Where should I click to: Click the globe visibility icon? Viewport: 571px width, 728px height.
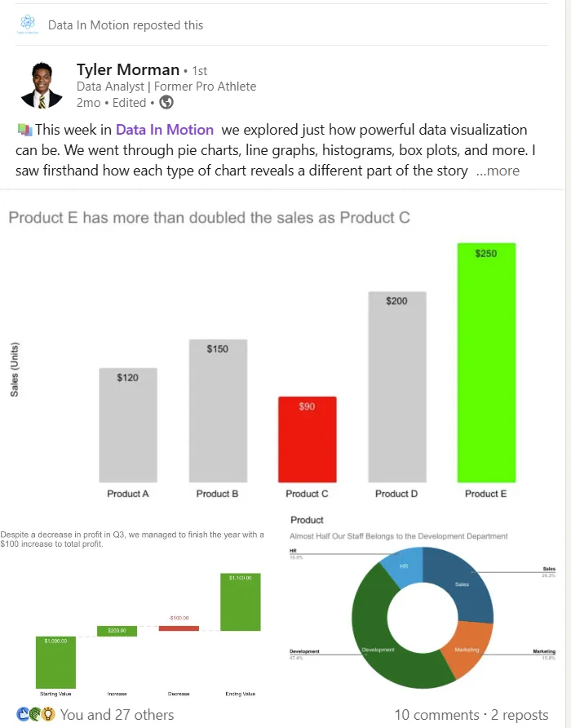[x=166, y=102]
